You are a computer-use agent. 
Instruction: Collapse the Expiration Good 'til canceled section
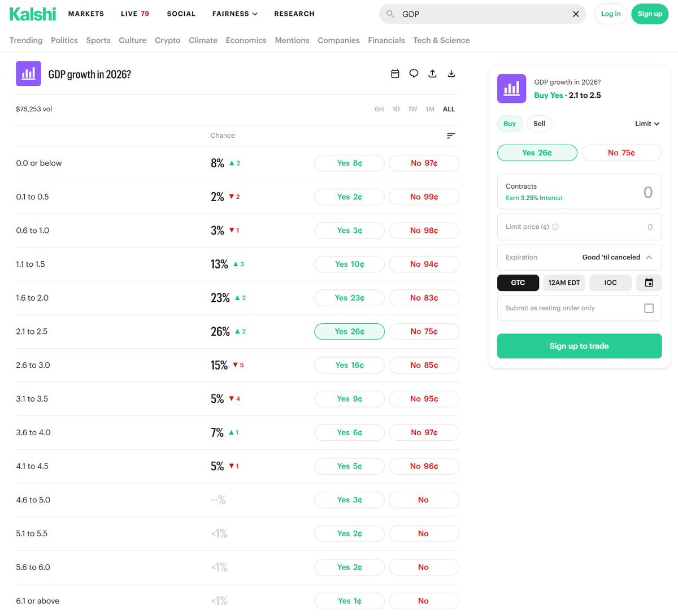(649, 257)
